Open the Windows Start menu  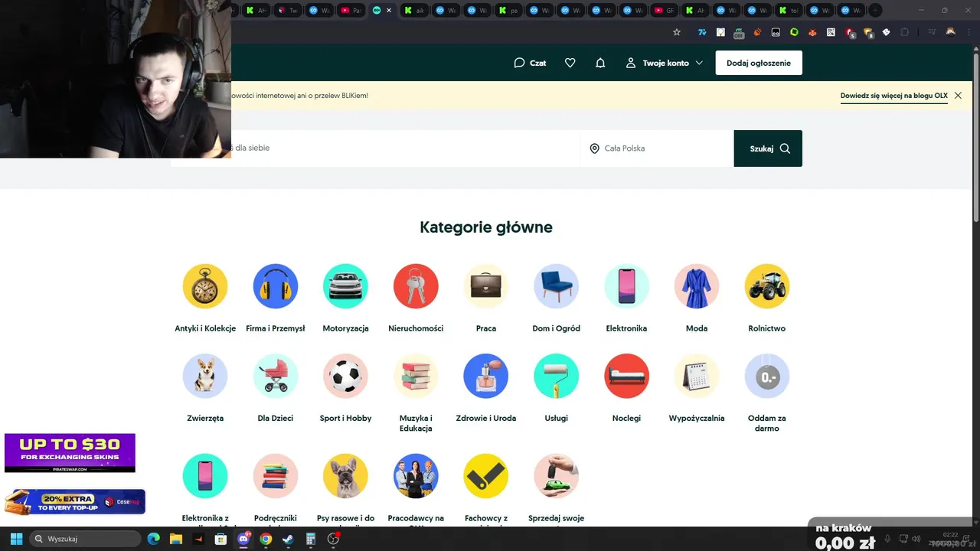(x=16, y=539)
